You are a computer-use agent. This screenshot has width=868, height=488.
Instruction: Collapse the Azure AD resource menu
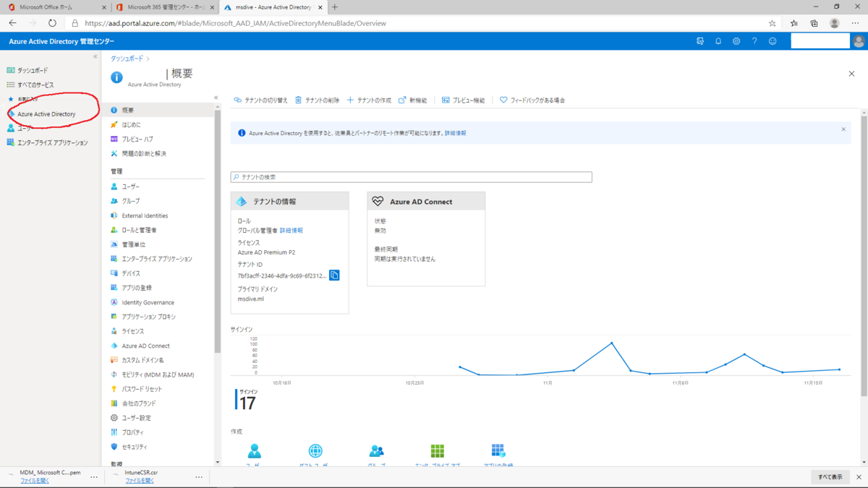216,98
